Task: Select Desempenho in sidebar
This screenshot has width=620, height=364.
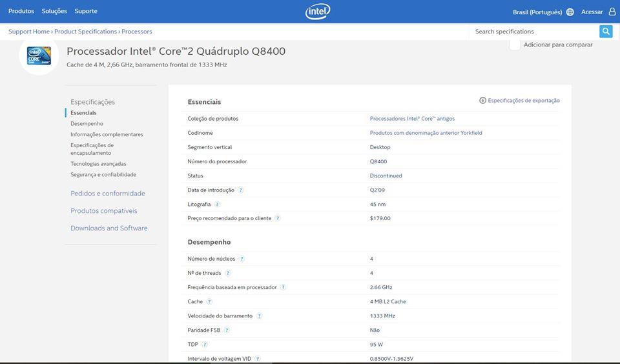Action: 87,124
